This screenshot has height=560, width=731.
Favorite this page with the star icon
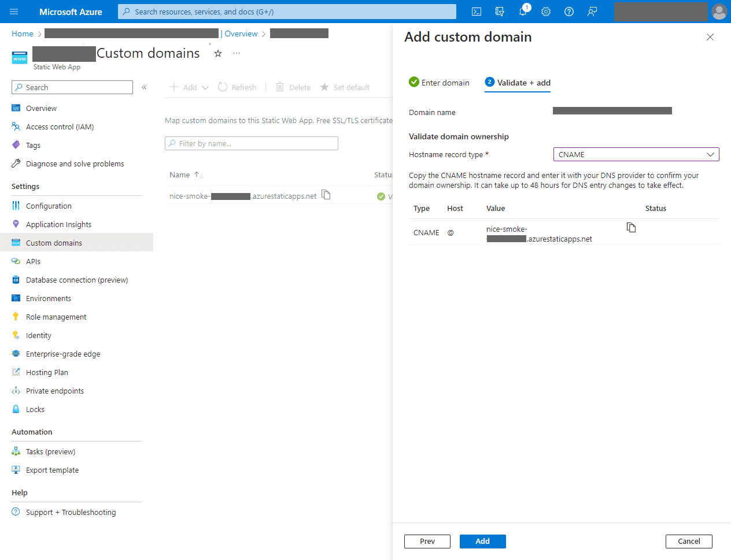coord(218,54)
